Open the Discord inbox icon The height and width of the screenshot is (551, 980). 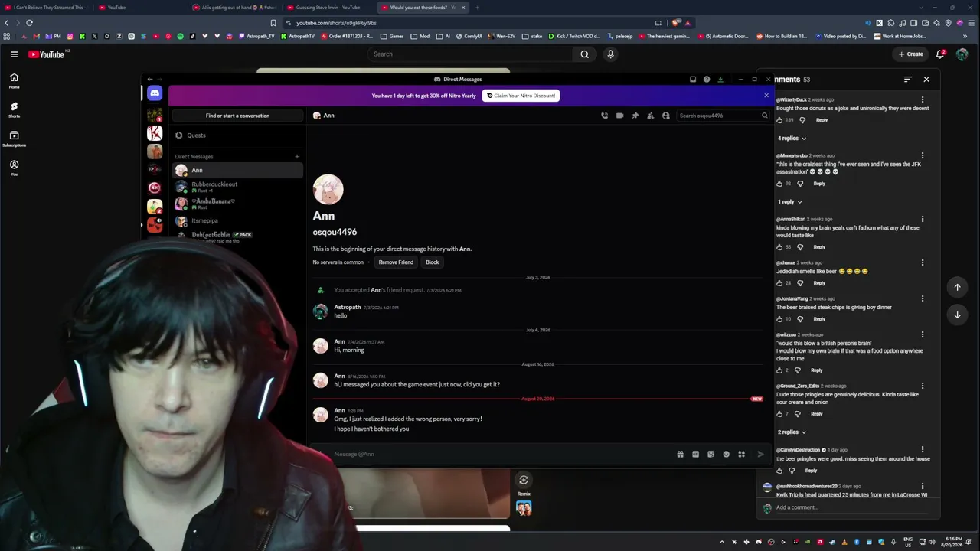pyautogui.click(x=693, y=79)
